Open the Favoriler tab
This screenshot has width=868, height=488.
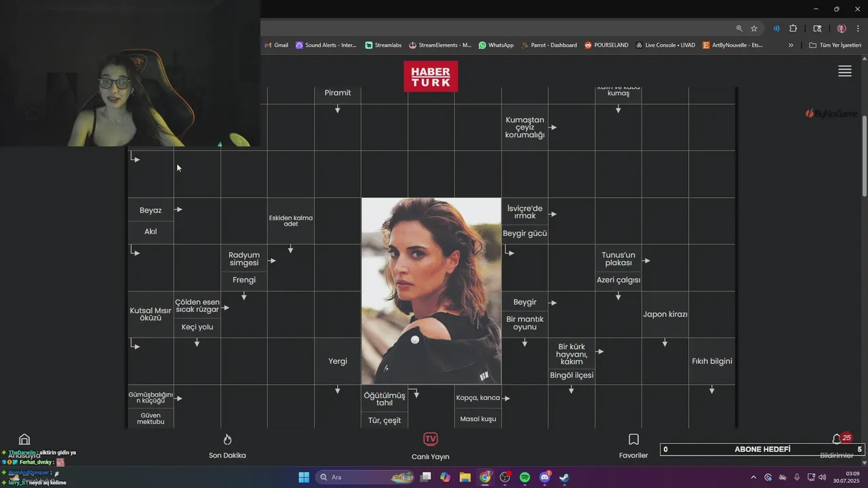pyautogui.click(x=633, y=447)
